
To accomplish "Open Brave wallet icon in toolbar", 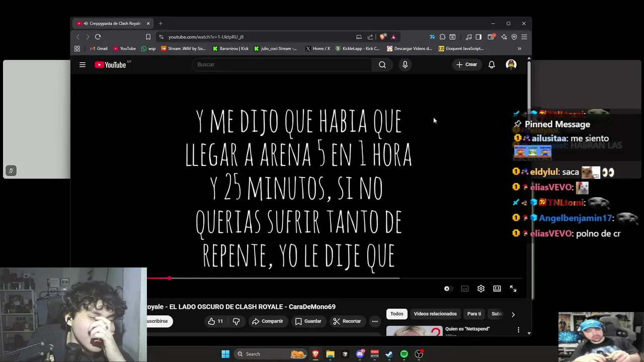I will pyautogui.click(x=491, y=37).
